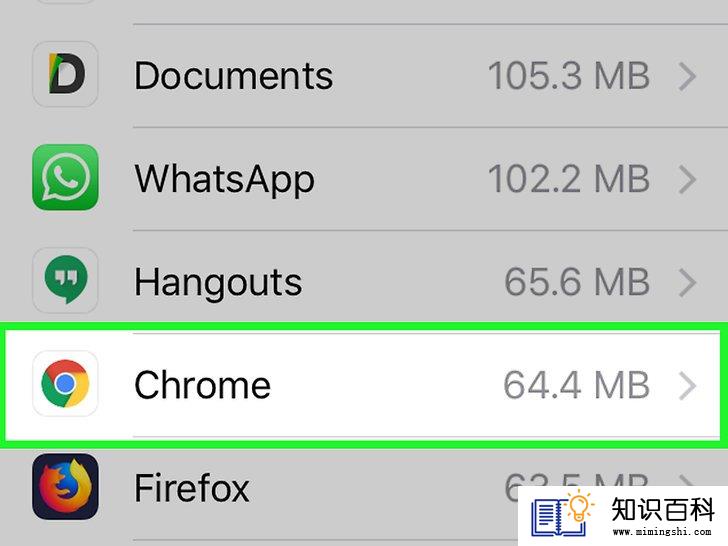Image resolution: width=728 pixels, height=546 pixels.
Task: Expand Documents row via its chevron
Action: 687,77
